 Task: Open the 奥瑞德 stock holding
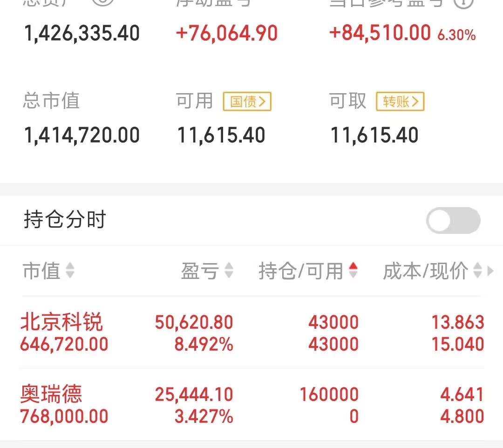pos(51,394)
